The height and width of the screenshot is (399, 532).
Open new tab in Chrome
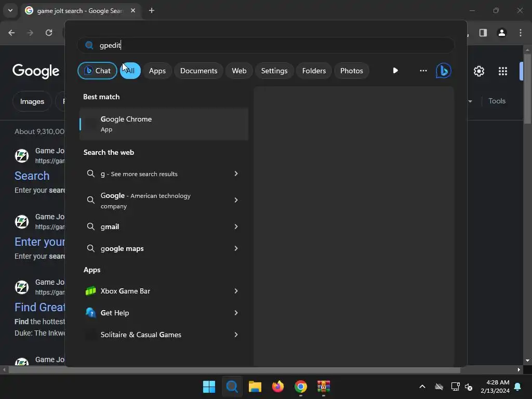pos(152,10)
